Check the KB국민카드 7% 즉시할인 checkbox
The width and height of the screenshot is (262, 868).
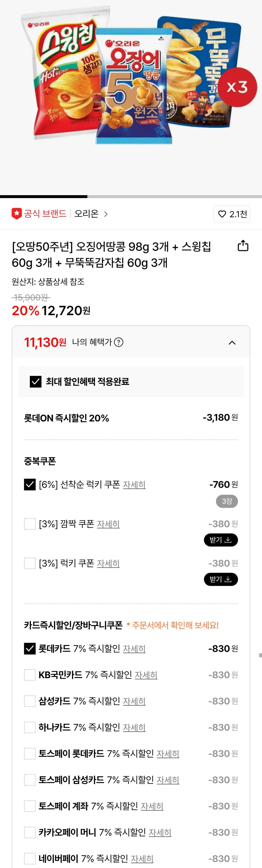point(30,675)
